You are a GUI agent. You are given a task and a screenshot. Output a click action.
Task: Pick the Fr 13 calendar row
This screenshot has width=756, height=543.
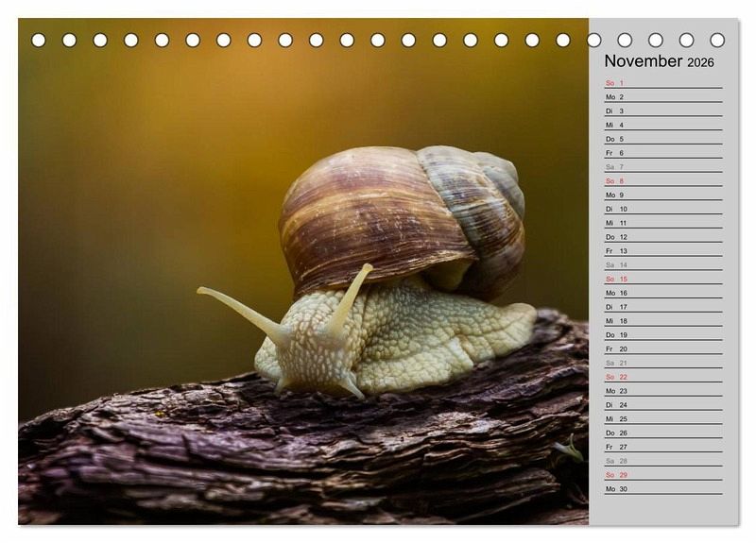pyautogui.click(x=662, y=251)
